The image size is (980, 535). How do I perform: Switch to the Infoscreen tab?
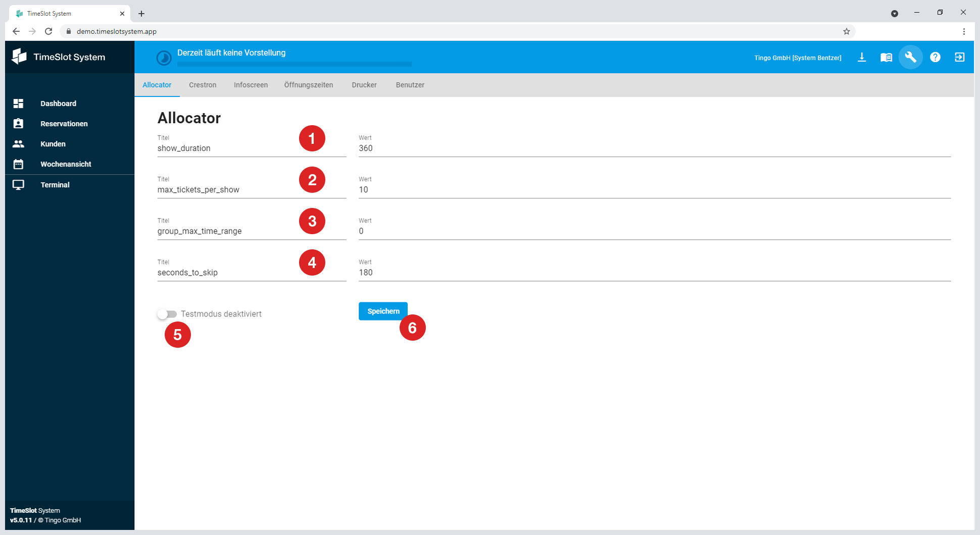[251, 85]
